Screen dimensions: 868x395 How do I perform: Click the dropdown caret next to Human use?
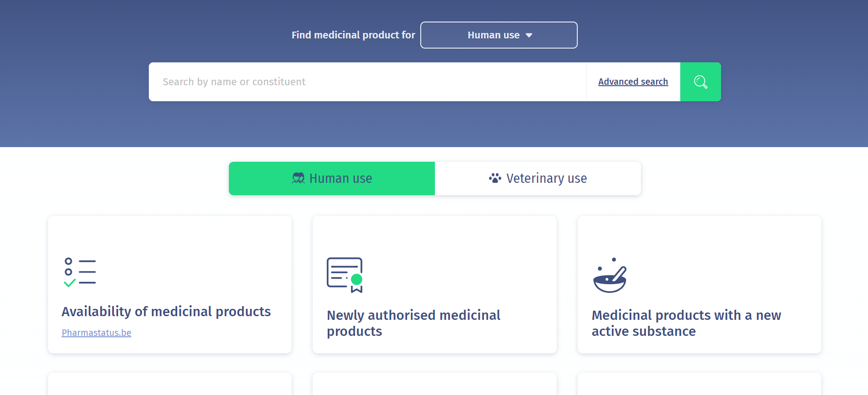pyautogui.click(x=529, y=35)
